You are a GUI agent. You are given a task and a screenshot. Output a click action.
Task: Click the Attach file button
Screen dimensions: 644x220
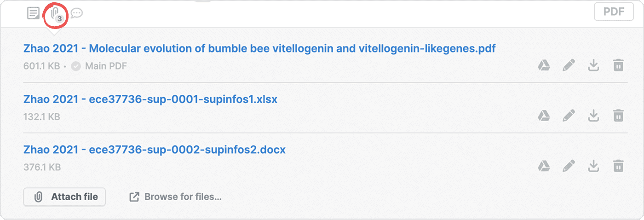point(65,197)
